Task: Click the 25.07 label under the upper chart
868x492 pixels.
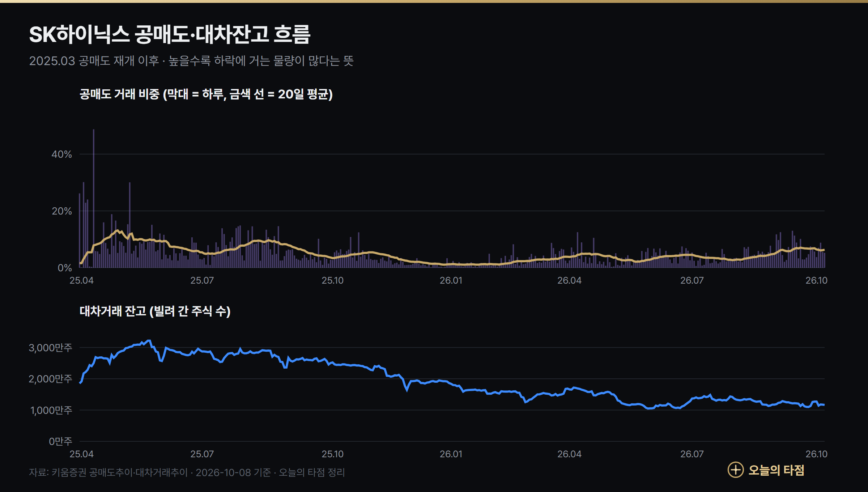Action: [x=202, y=280]
